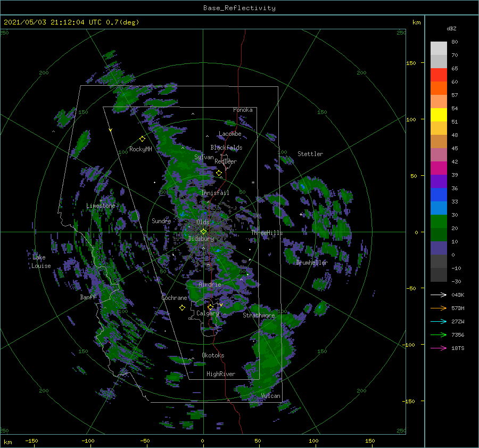
Task: Click the yellow 51 dBZ color swatch
Action: pos(439,115)
